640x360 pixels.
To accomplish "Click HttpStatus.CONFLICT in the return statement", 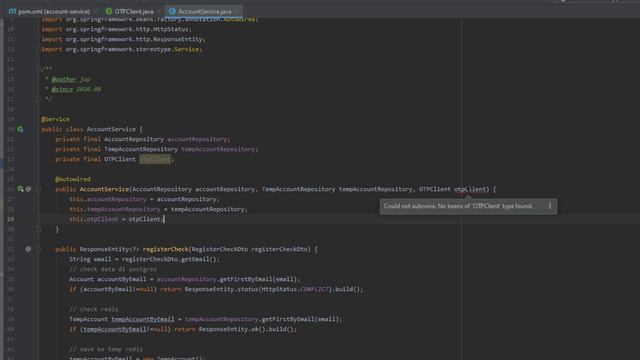I will pos(295,289).
